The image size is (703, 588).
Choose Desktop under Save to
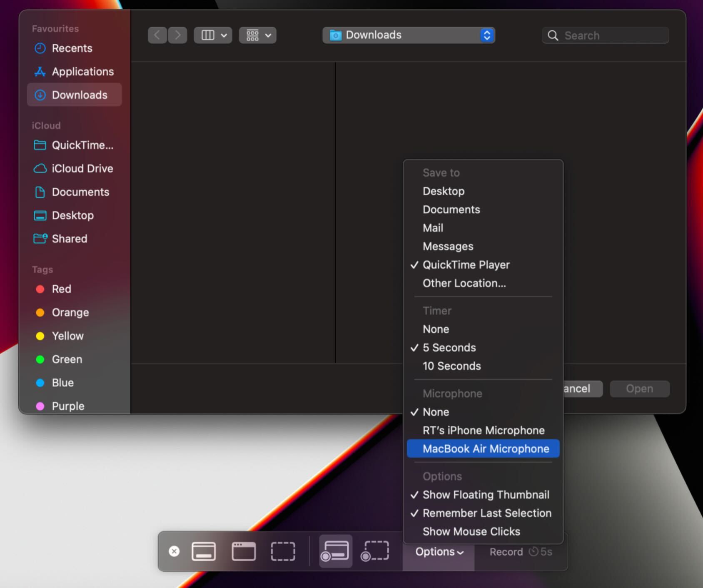[483, 191]
